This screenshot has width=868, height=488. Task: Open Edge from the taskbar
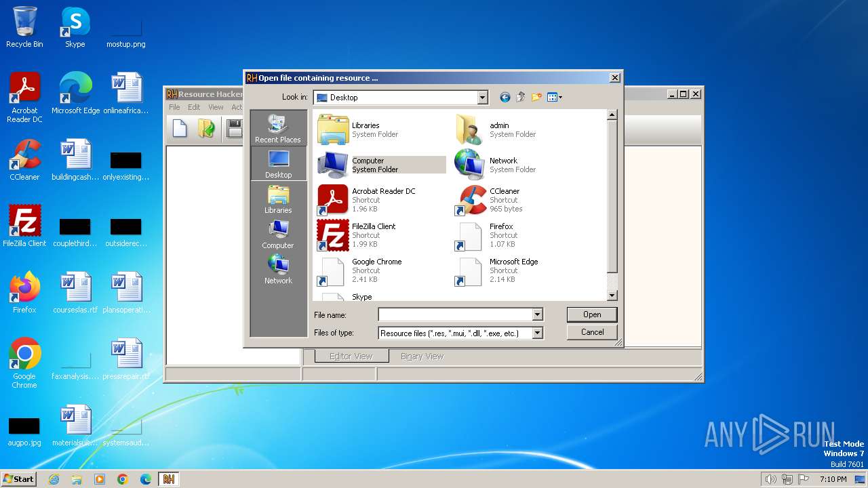click(146, 479)
